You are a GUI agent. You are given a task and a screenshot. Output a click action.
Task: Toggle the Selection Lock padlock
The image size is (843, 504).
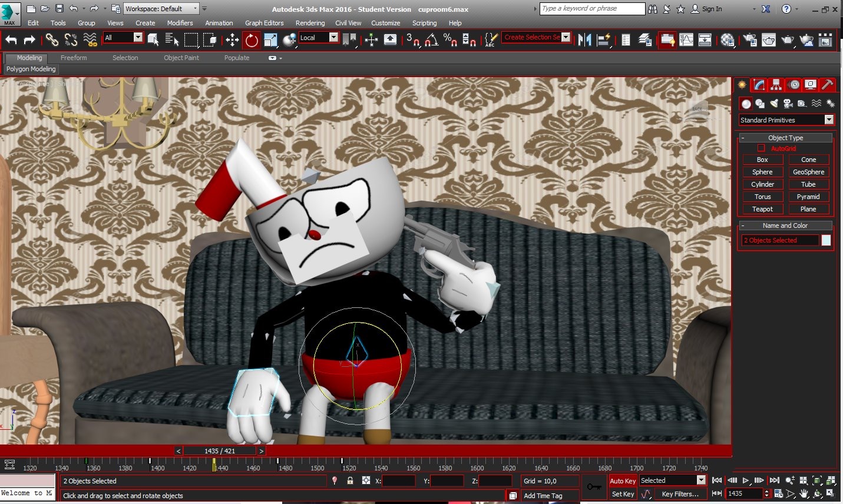coord(350,480)
